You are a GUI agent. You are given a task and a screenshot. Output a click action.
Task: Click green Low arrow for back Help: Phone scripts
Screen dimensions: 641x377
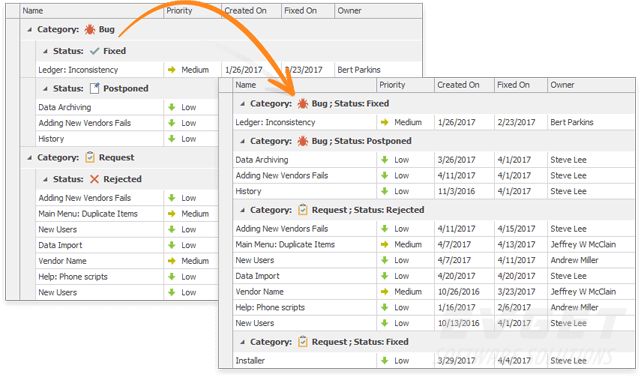coord(172,276)
